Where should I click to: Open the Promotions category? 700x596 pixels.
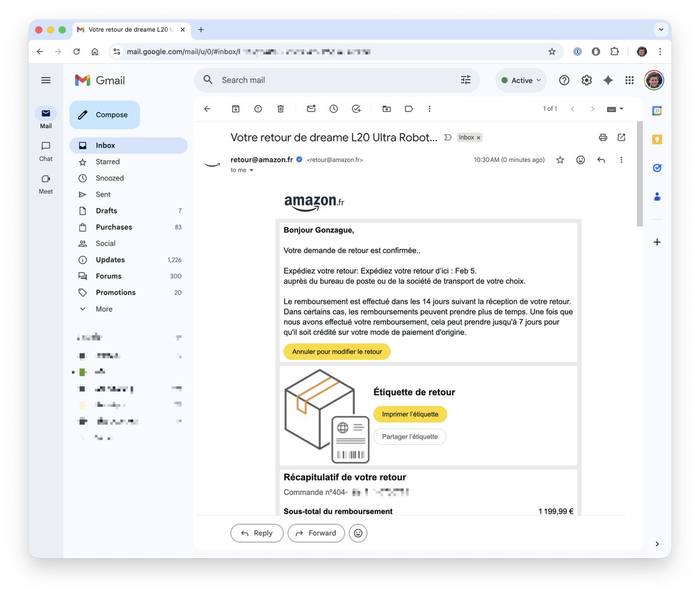coord(128,292)
